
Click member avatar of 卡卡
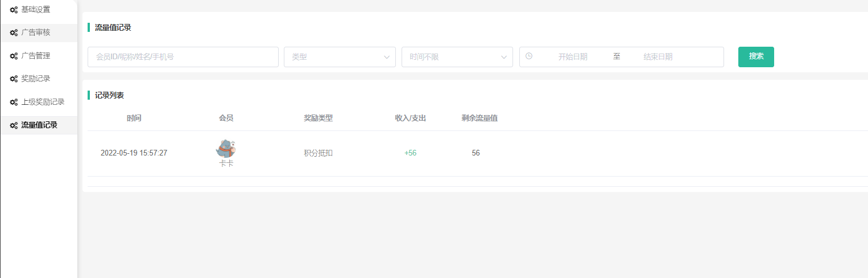coord(226,148)
